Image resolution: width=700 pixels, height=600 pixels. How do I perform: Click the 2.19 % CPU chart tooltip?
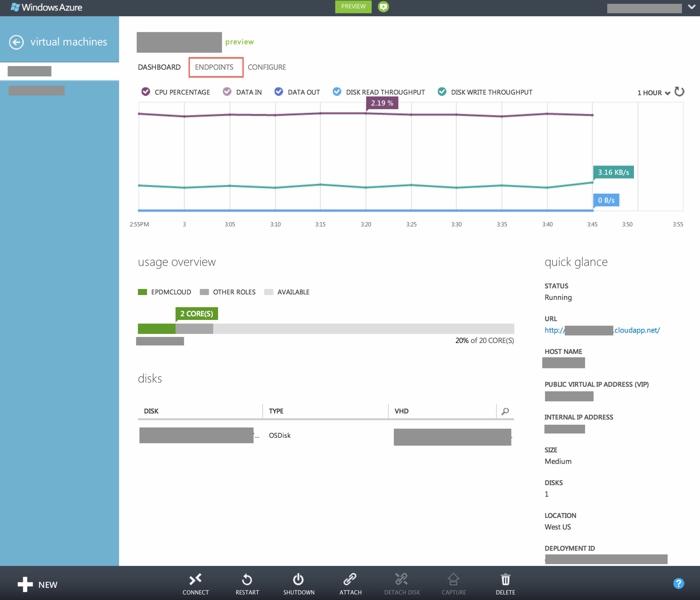(x=382, y=103)
